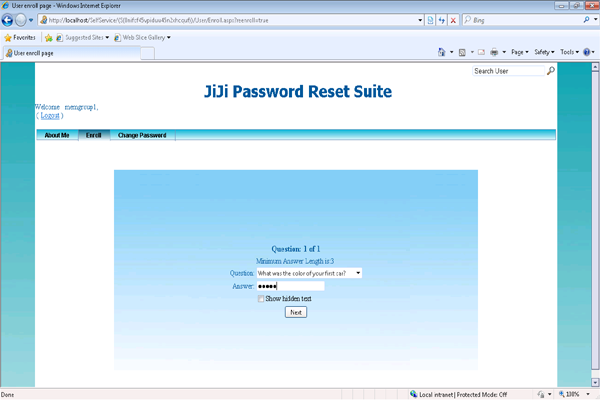Expand the address bar history dropdown
600x400 pixels.
420,20
